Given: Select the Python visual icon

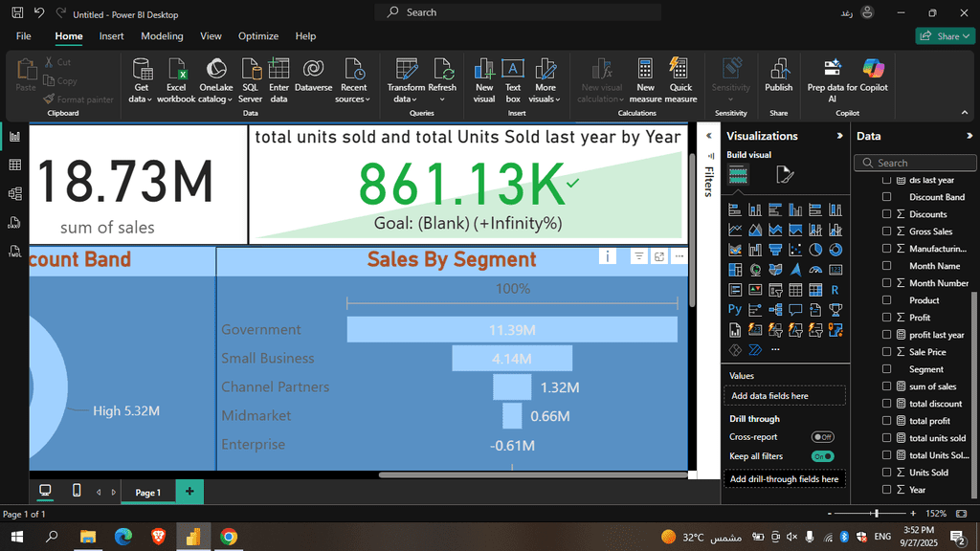Looking at the screenshot, I should point(735,309).
